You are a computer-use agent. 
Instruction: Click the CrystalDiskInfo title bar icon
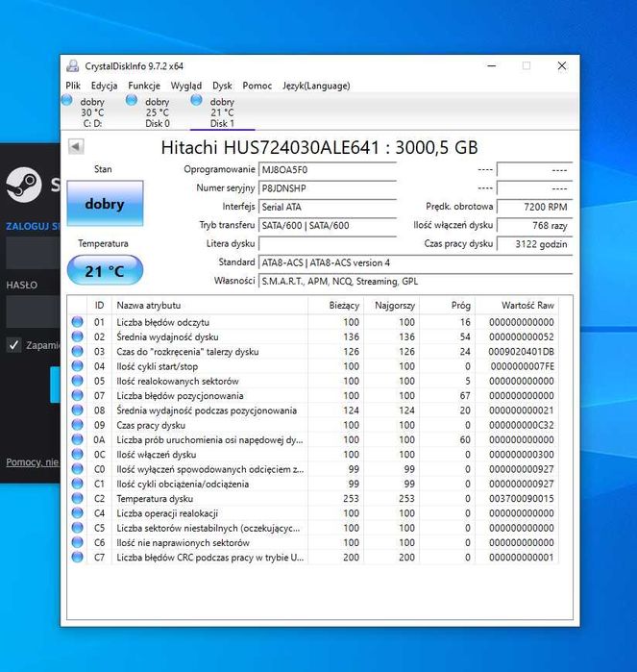coord(73,66)
